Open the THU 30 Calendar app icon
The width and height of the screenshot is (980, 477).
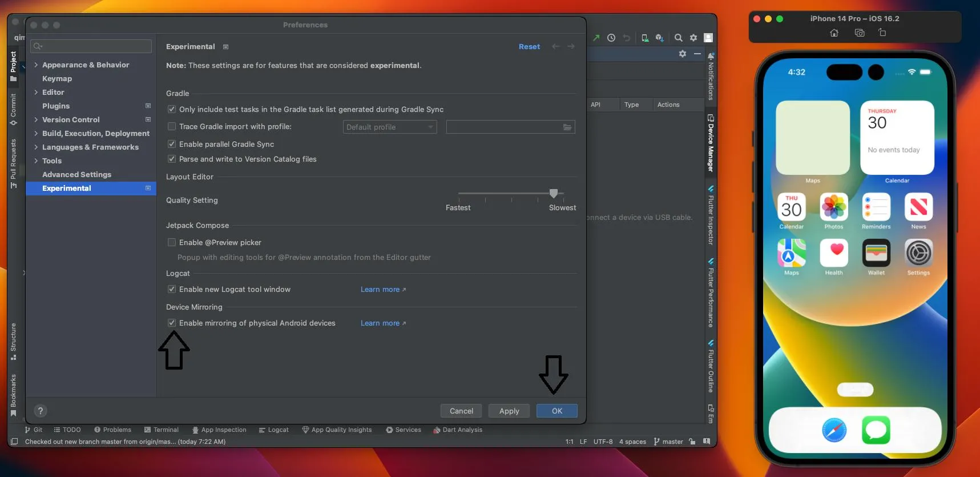tap(792, 207)
